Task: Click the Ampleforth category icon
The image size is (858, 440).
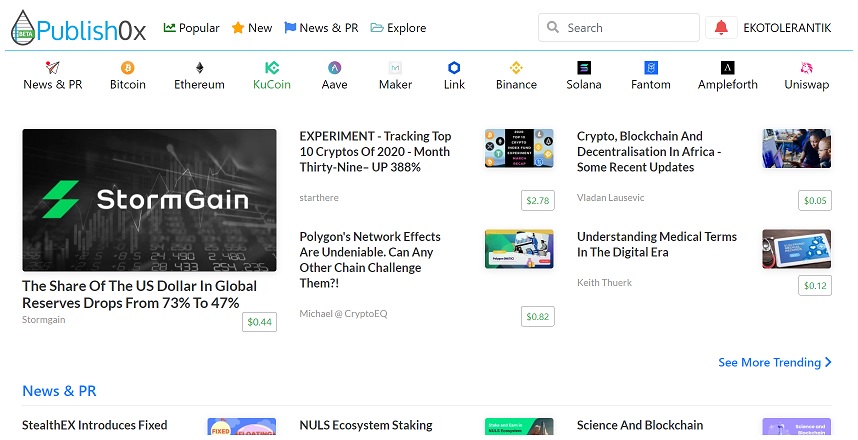Action: [728, 68]
